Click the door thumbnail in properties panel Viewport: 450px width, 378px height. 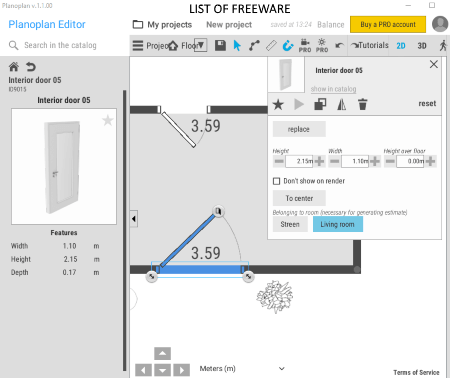point(286,74)
